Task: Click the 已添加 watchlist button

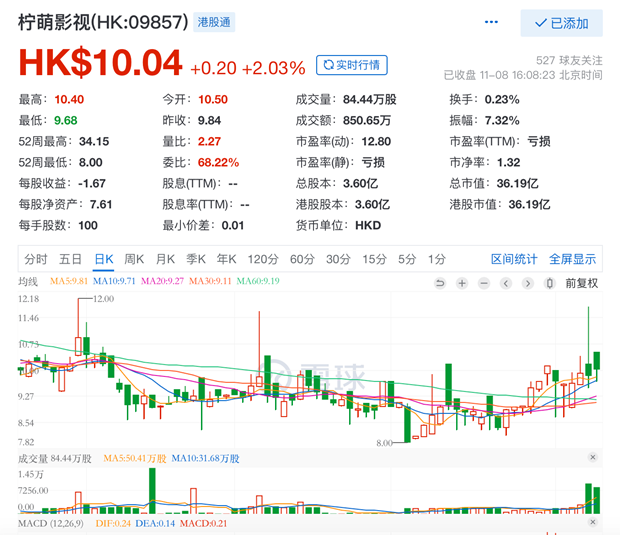Action: click(561, 23)
